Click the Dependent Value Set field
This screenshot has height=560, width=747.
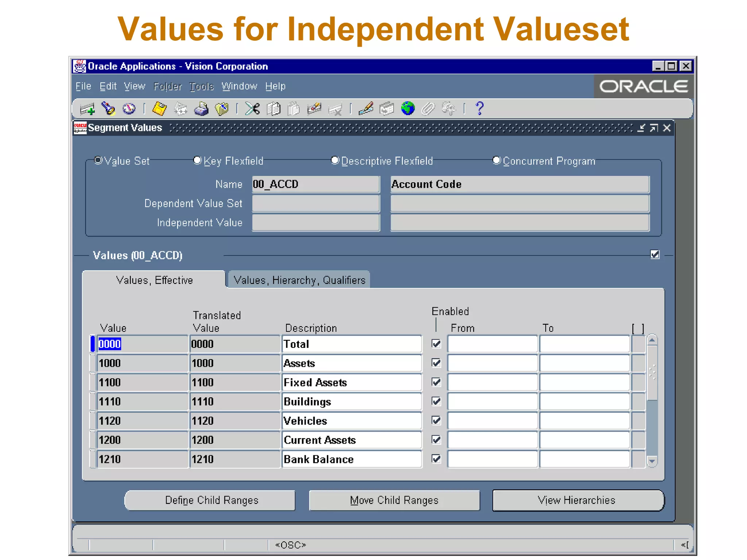click(316, 203)
